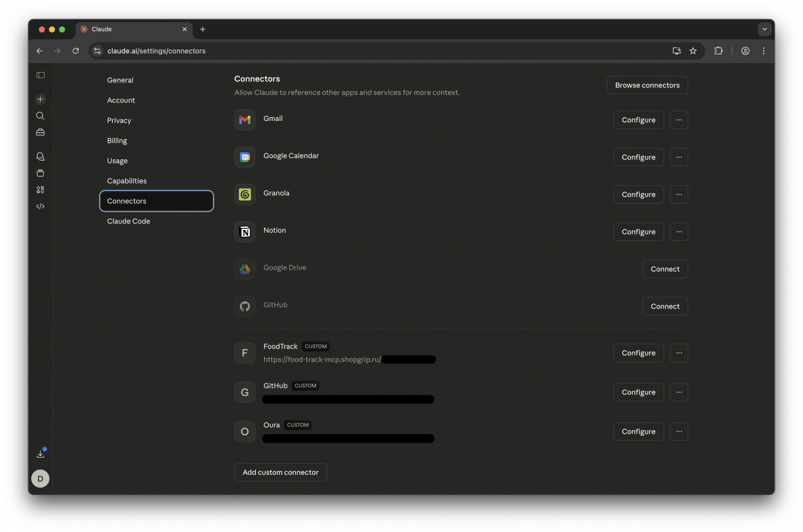Open more options for Gmail connector
The height and width of the screenshot is (532, 803).
679,120
